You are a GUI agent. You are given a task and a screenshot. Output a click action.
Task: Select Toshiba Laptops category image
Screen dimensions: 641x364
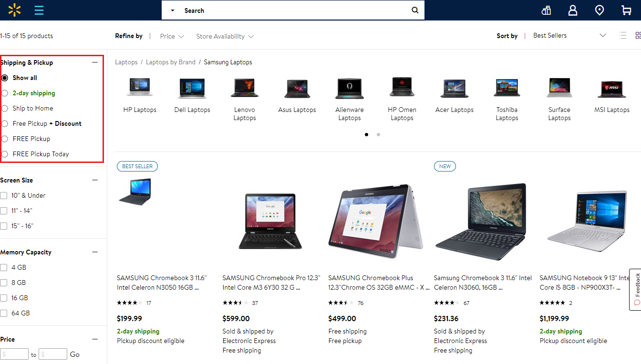(507, 88)
